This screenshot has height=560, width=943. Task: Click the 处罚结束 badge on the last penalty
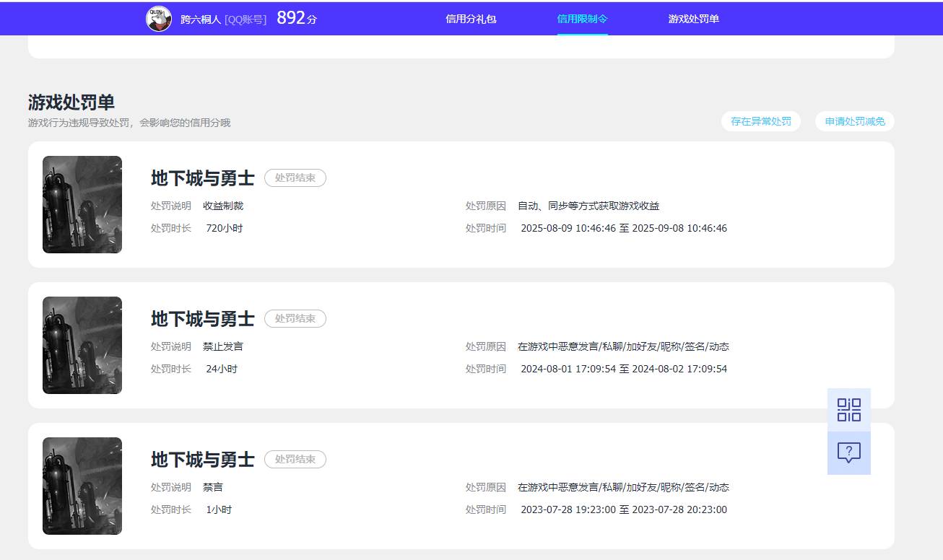pyautogui.click(x=295, y=459)
